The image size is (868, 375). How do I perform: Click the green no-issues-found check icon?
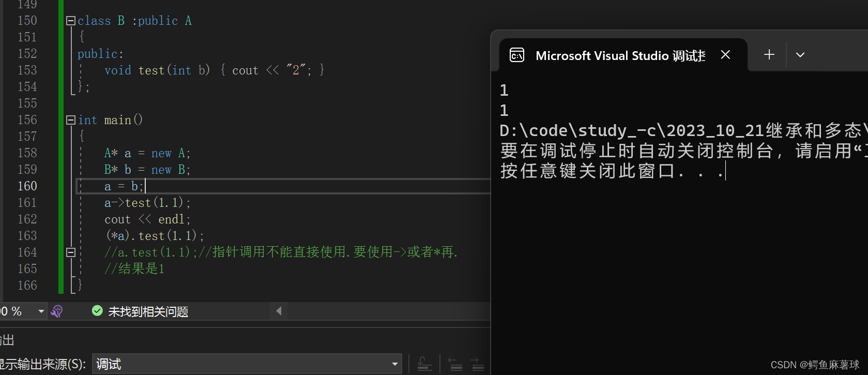coord(97,311)
